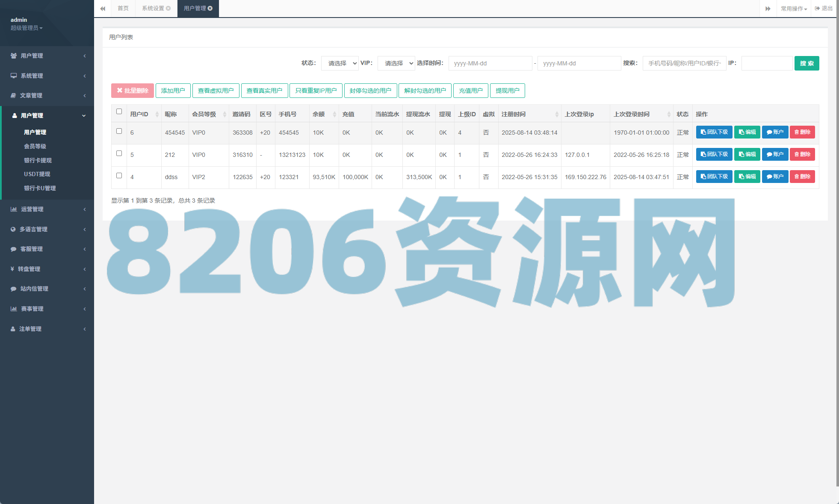Check the checkbox for user ID 6
The image size is (839, 504).
coord(119,131)
